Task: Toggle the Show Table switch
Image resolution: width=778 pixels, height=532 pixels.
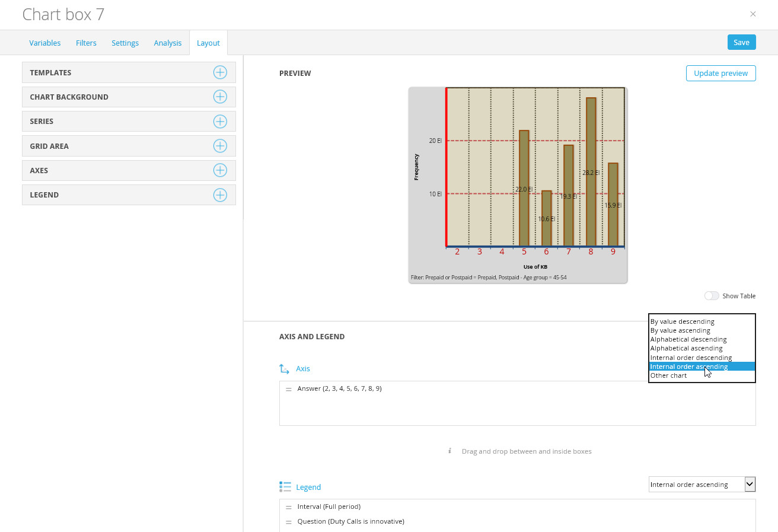Action: (x=711, y=296)
